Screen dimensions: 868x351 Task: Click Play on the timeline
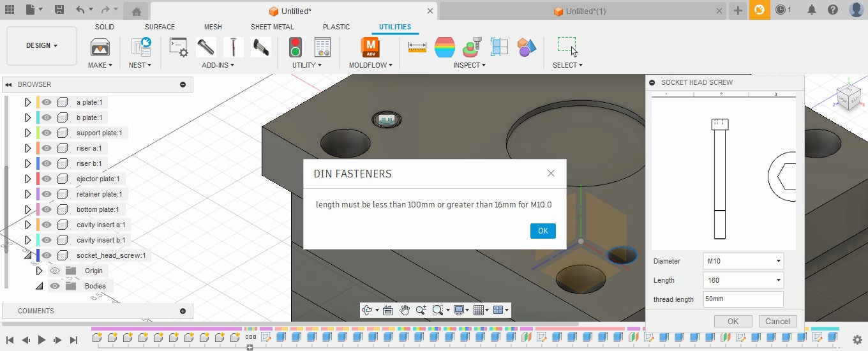coord(41,340)
